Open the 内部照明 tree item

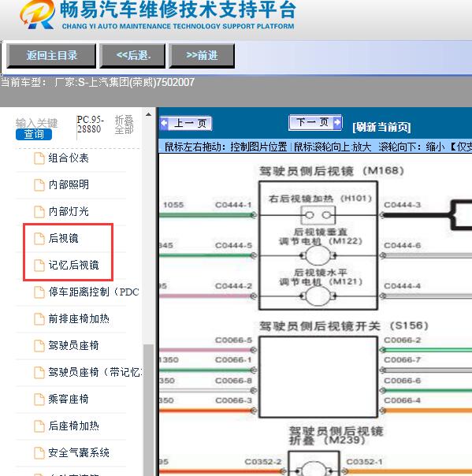[69, 185]
